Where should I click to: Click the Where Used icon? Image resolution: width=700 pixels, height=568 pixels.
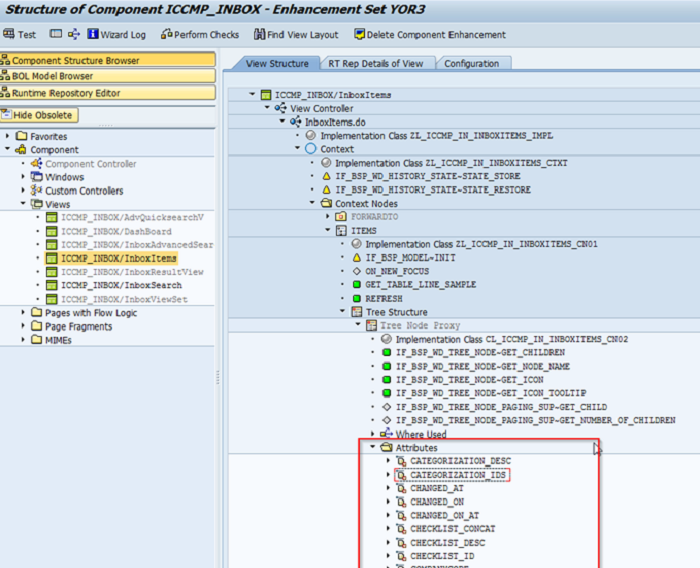point(386,434)
